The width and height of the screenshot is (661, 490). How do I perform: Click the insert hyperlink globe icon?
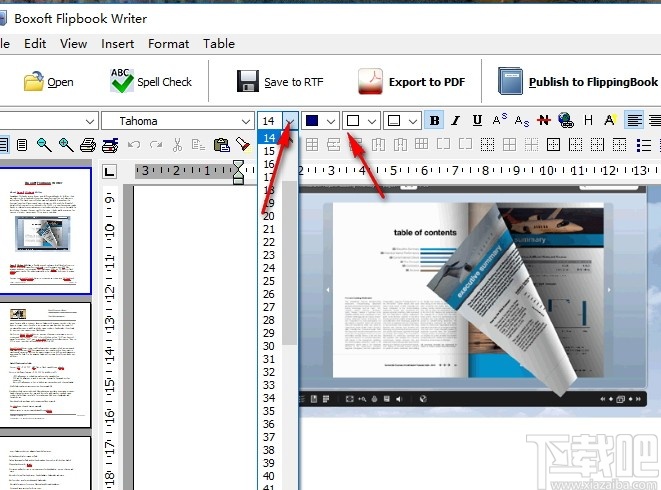566,121
